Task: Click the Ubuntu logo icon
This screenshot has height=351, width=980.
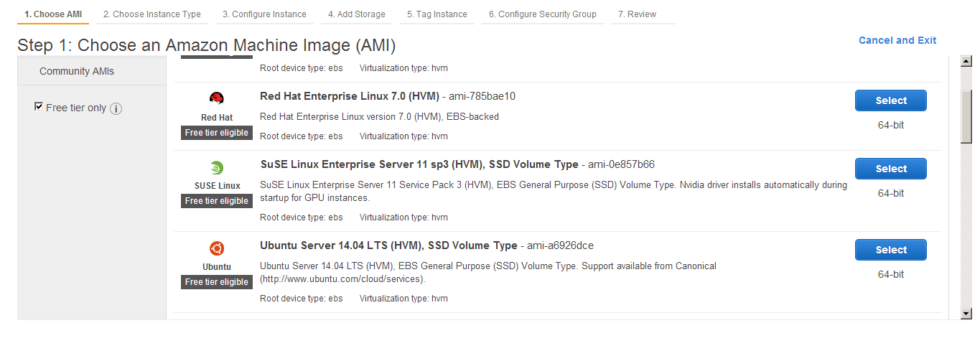Action: coord(217,249)
